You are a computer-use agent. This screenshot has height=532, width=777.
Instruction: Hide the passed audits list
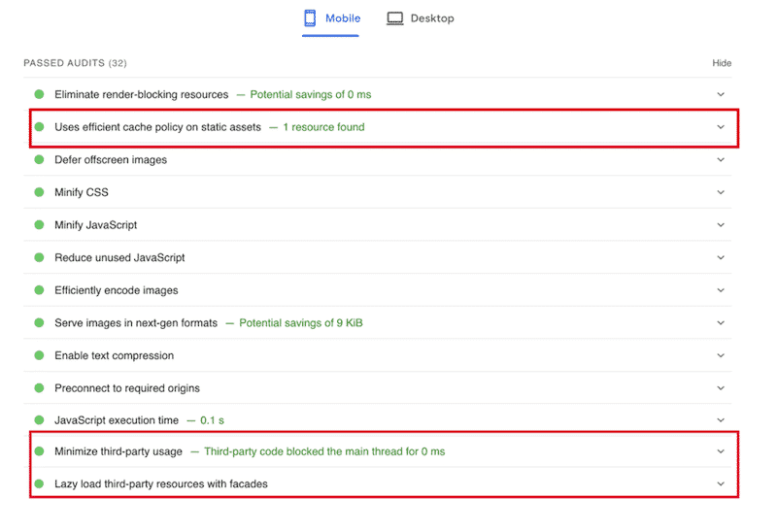(x=722, y=63)
